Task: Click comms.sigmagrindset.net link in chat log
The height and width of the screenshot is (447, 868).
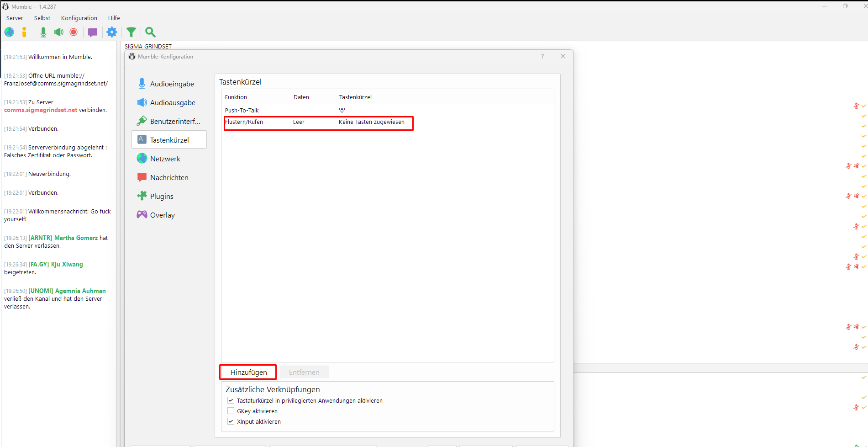Action: coord(41,110)
